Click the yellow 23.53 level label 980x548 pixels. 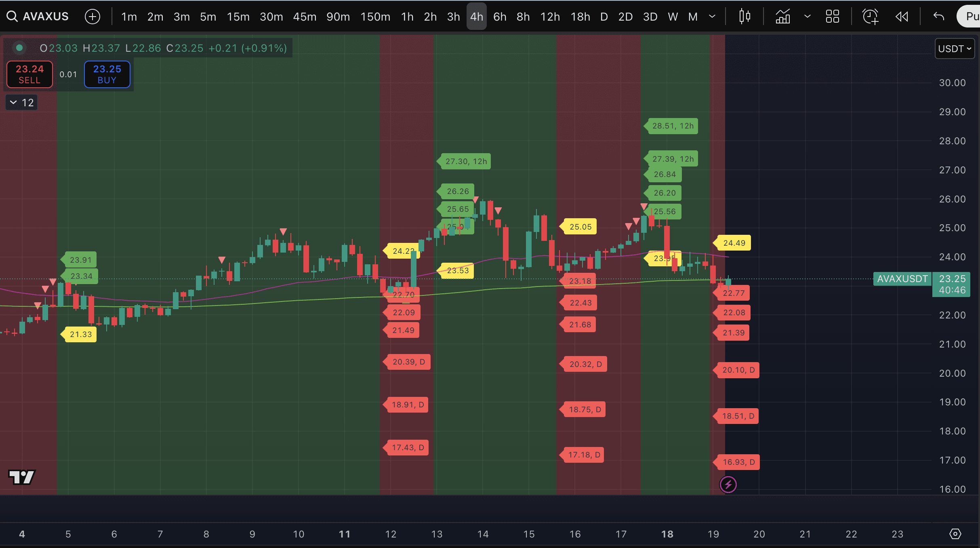pyautogui.click(x=456, y=270)
